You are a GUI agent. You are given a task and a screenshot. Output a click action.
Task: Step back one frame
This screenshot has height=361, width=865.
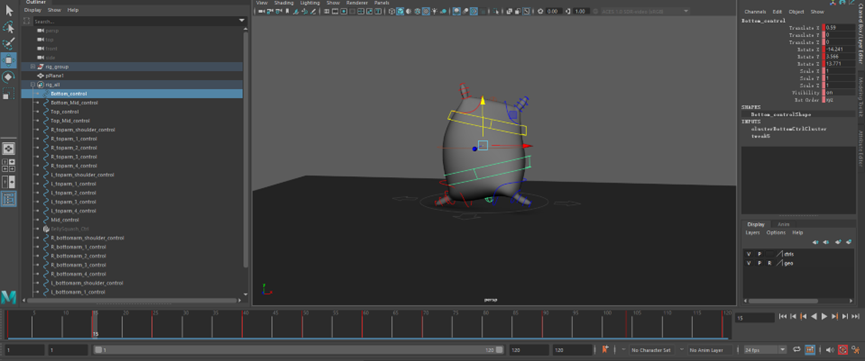click(x=793, y=316)
